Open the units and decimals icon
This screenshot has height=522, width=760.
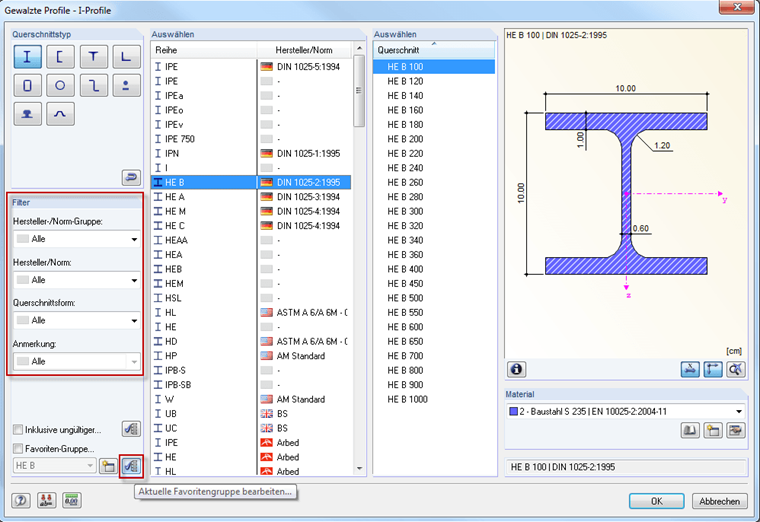47,501
